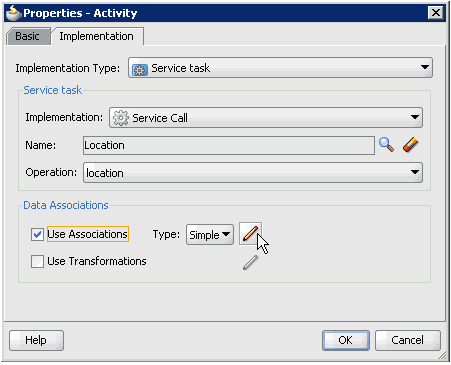Edit data associations with the orange pencil icon
The image size is (451, 365).
coord(250,234)
